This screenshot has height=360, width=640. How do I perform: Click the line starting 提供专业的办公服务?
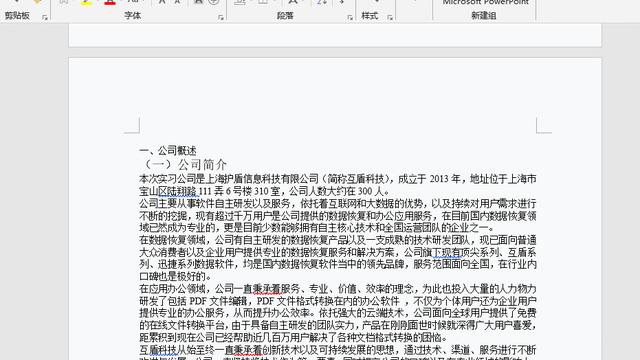[338, 313]
